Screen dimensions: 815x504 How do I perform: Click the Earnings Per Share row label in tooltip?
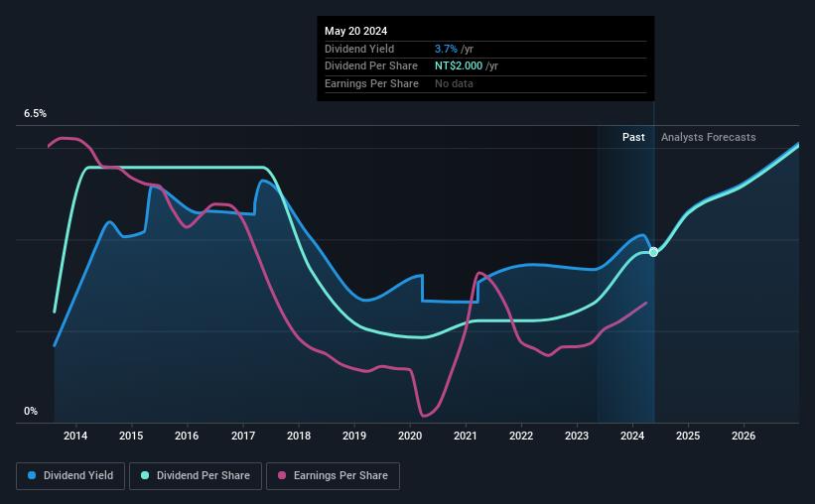[371, 83]
